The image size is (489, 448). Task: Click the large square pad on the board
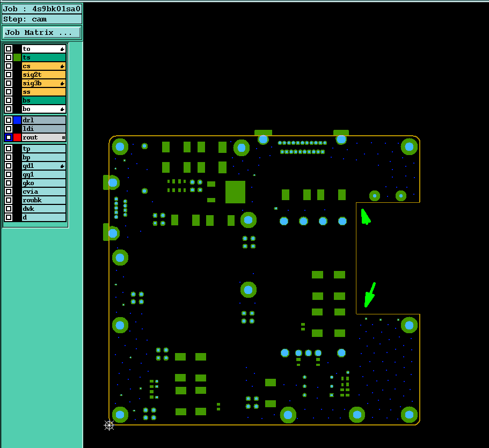tap(235, 192)
